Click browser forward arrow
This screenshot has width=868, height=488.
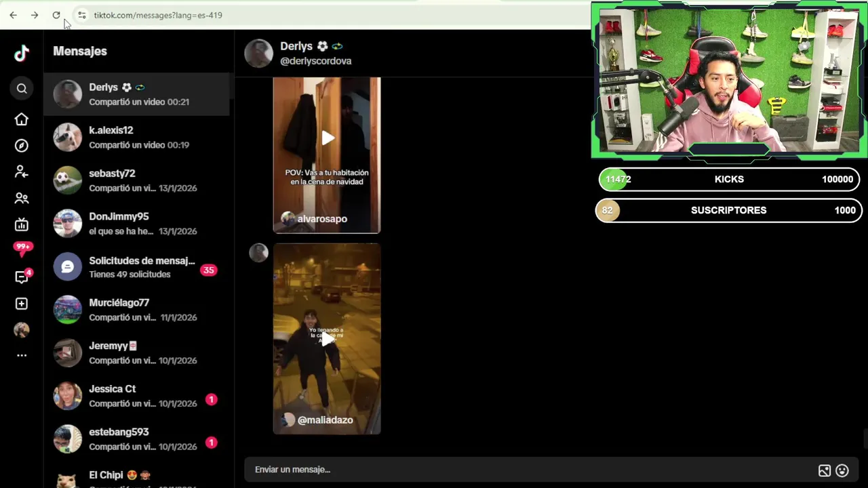[x=35, y=15]
